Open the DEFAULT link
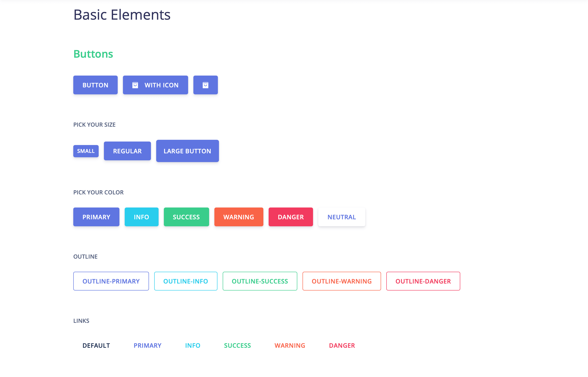Screen dimensions: 588x377 pos(96,345)
